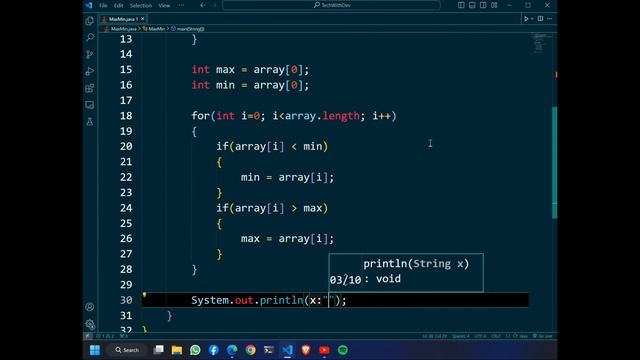The image size is (640, 360).
Task: Open Microsoft Edge from the taskbar
Action: 232,350
